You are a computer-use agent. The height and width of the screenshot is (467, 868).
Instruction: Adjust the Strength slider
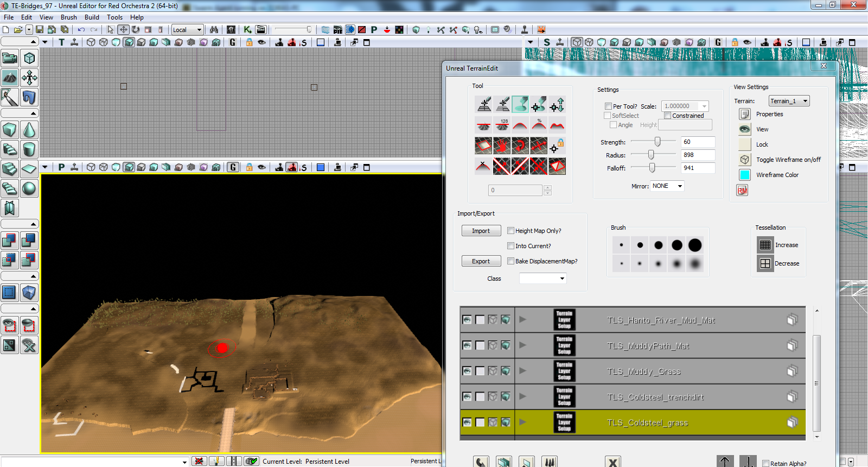click(658, 142)
